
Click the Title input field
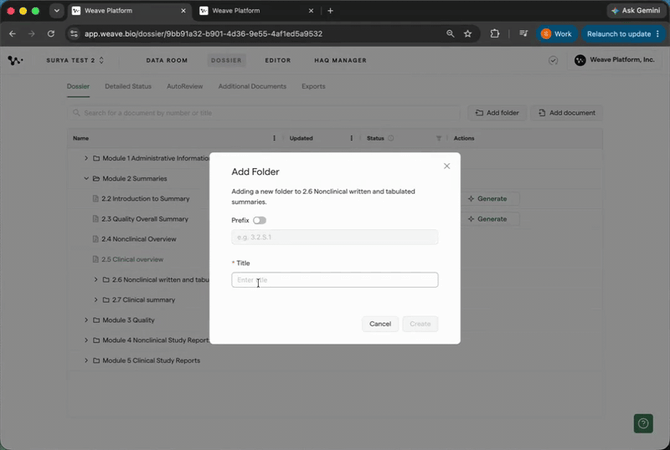[335, 280]
